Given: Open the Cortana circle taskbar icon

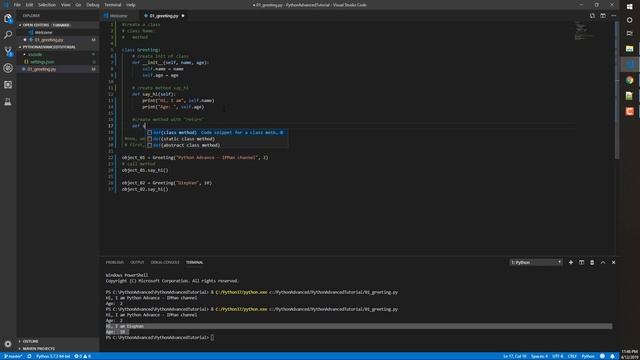Looking at the screenshot, I should point(629,20).
